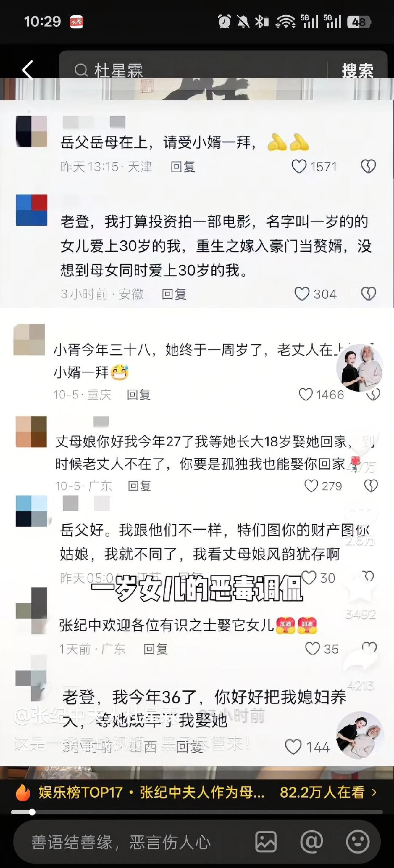Tap broken heart on the 304-like comment
This screenshot has width=394, height=868.
369,294
